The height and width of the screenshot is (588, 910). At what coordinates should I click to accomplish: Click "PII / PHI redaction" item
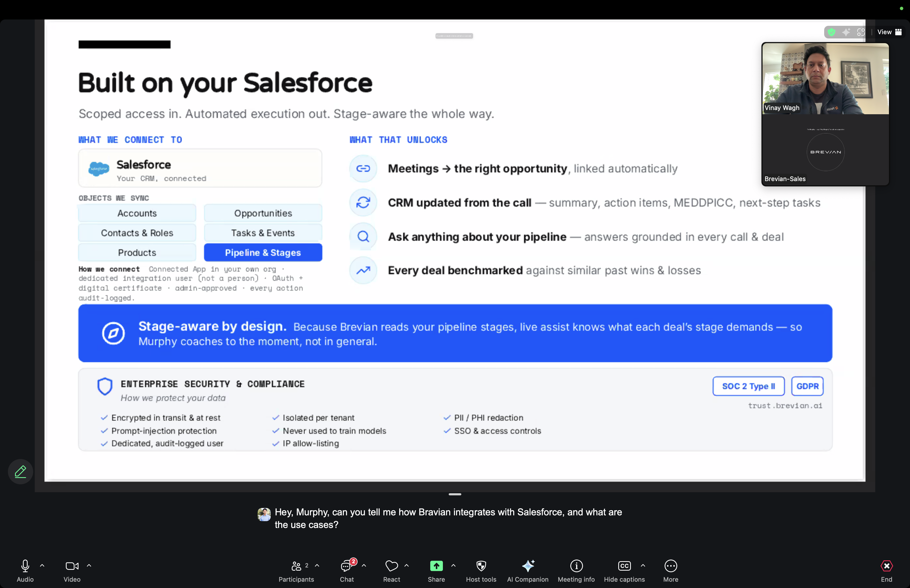point(489,418)
